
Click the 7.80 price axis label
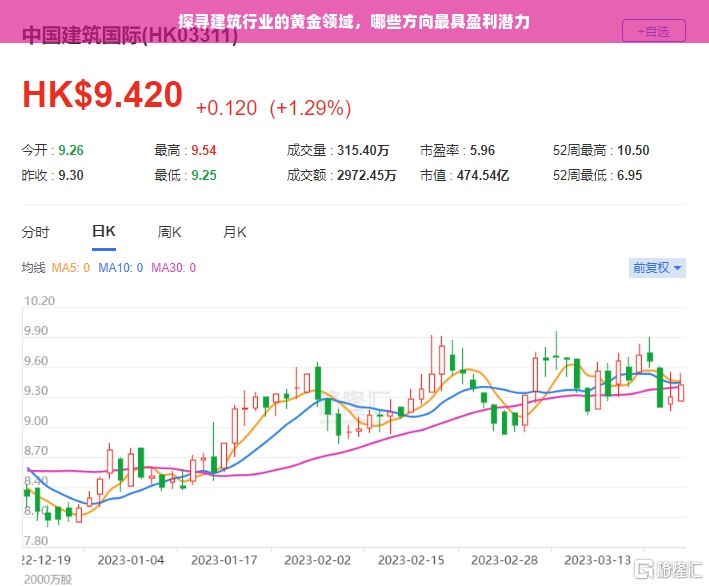click(36, 541)
